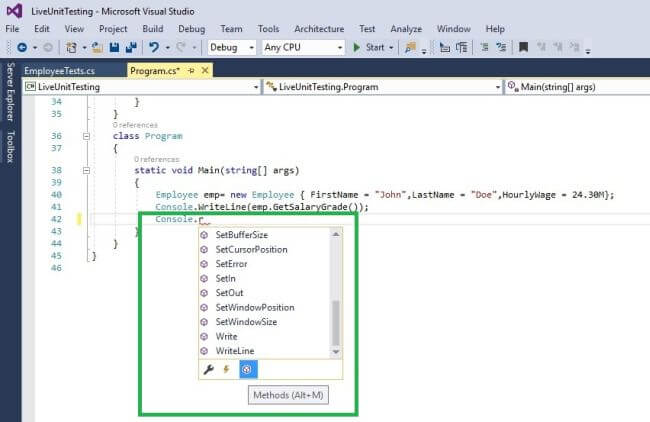Pin the Program.cs tab

click(x=191, y=71)
